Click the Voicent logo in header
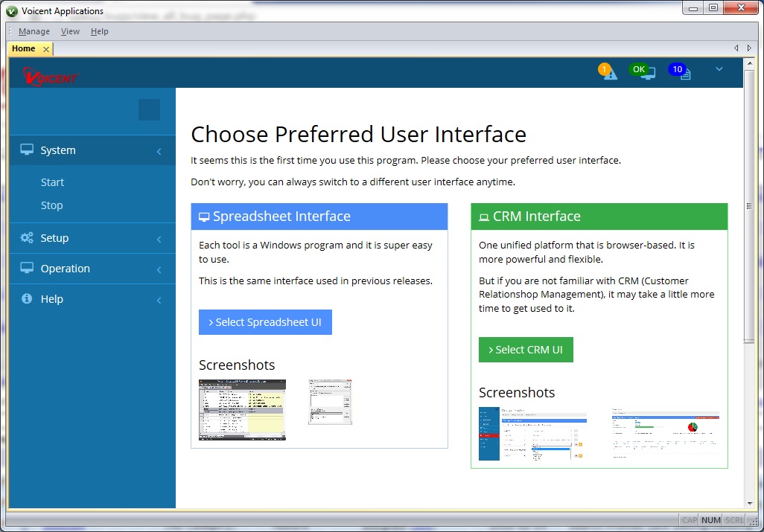This screenshot has width=764, height=532. tap(50, 76)
